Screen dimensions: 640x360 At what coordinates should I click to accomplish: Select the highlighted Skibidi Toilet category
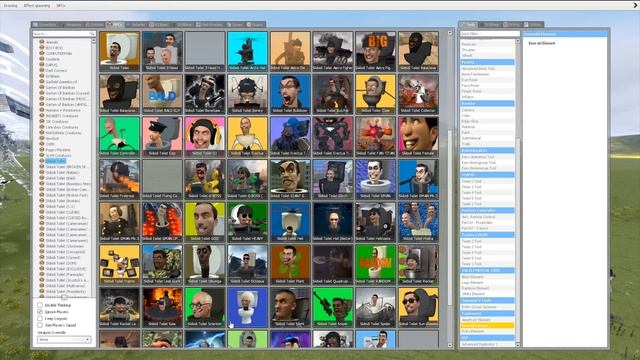[x=56, y=161]
